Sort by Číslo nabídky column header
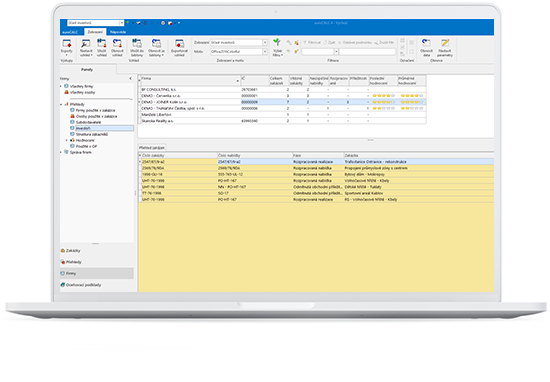 (255, 155)
